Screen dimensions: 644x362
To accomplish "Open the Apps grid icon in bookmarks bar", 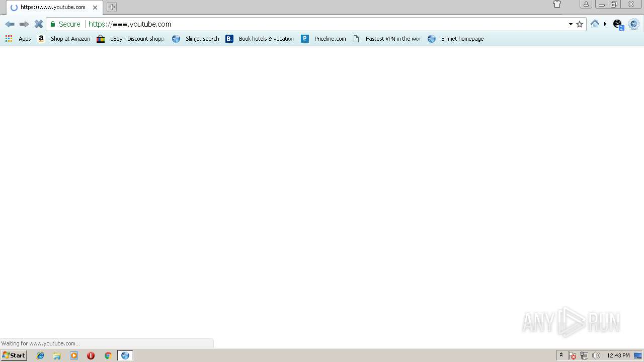I will tap(9, 39).
